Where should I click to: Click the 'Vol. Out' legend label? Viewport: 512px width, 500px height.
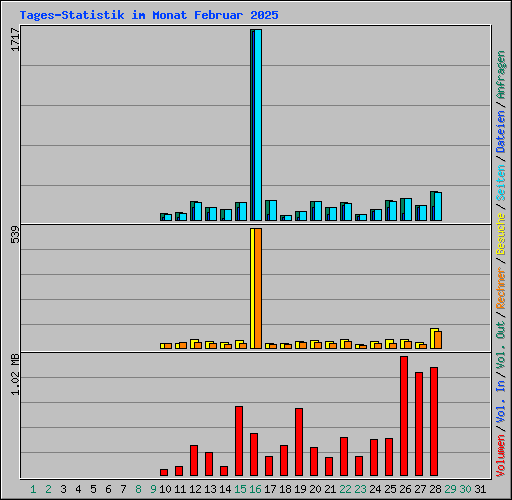coord(501,344)
